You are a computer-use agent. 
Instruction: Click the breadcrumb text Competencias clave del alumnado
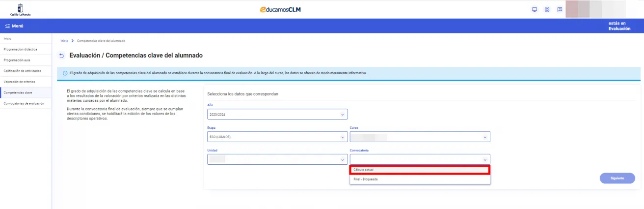[x=101, y=40]
